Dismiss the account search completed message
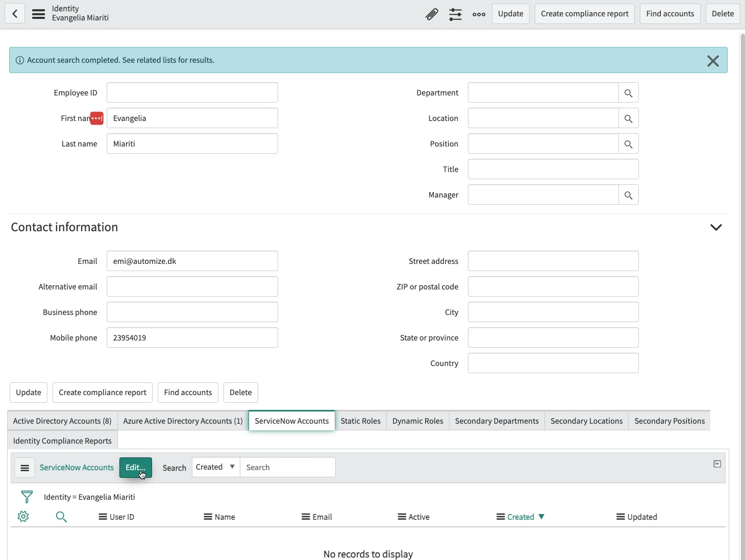The width and height of the screenshot is (745, 560). 713,61
